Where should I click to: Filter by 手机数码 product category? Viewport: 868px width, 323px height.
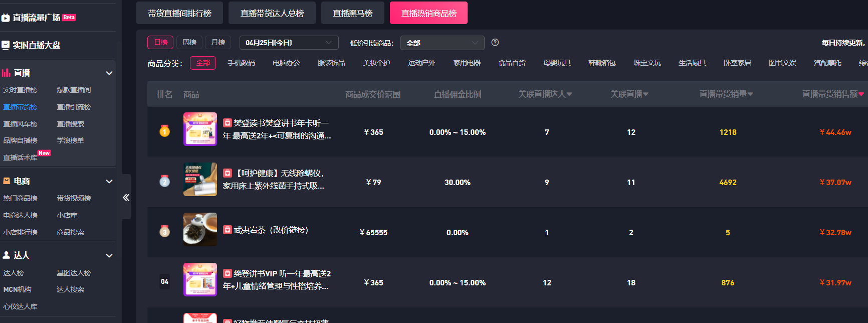pyautogui.click(x=241, y=63)
